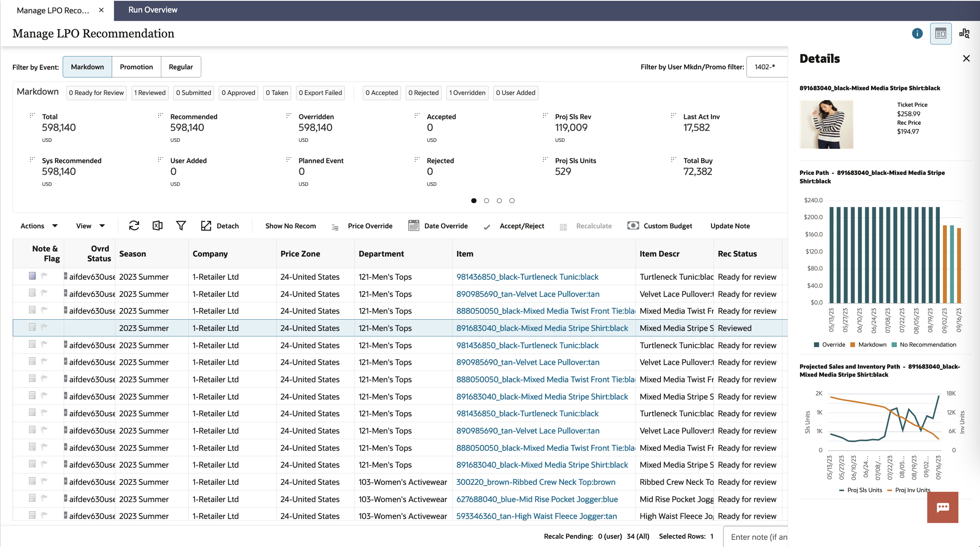The image size is (980, 548).
Task: Open the chart search icon at top right
Action: click(964, 33)
